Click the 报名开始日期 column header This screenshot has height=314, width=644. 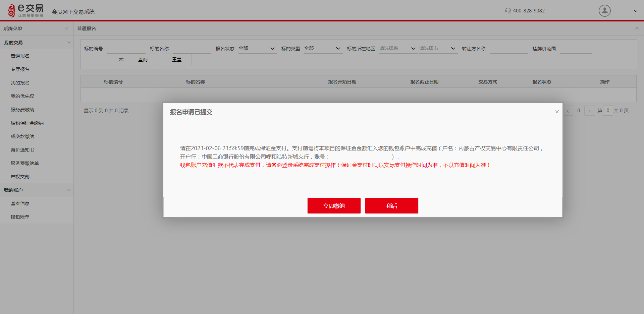(x=342, y=82)
